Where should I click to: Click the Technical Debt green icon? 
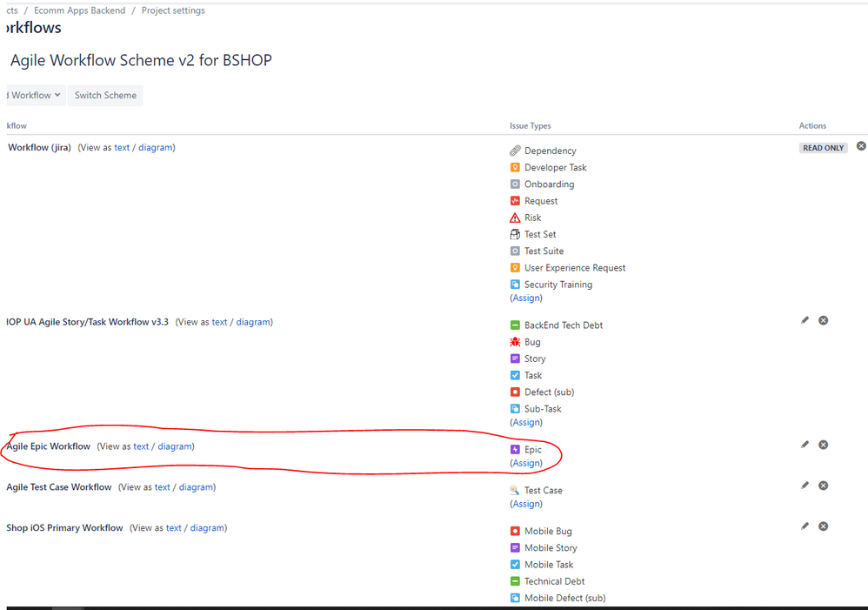pos(515,581)
